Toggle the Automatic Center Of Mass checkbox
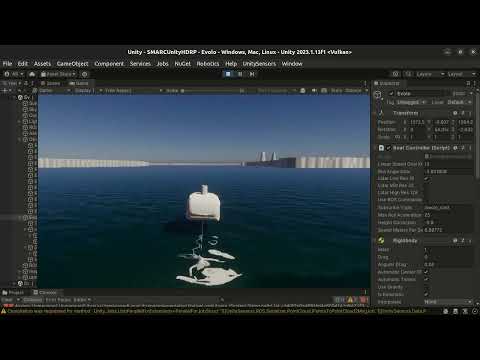Image resolution: width=480 pixels, height=360 pixels. pyautogui.click(x=426, y=272)
